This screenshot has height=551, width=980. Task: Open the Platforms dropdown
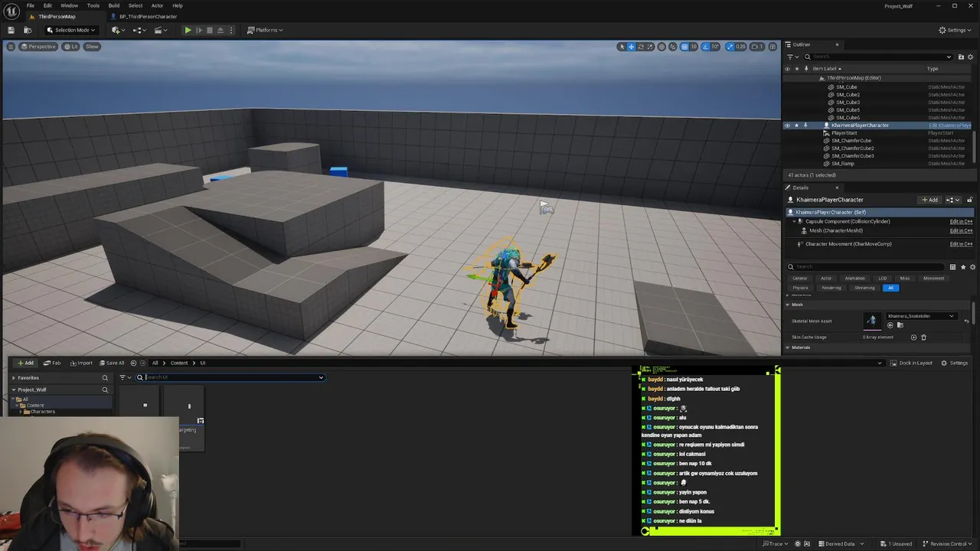coord(265,30)
